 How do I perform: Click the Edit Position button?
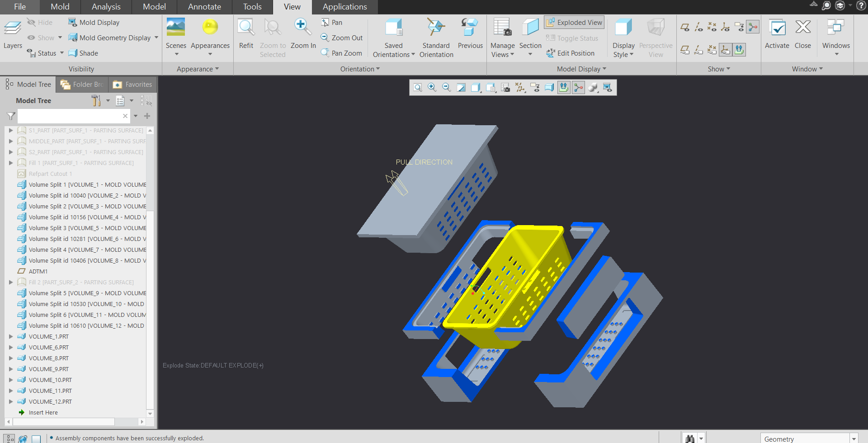pyautogui.click(x=571, y=53)
